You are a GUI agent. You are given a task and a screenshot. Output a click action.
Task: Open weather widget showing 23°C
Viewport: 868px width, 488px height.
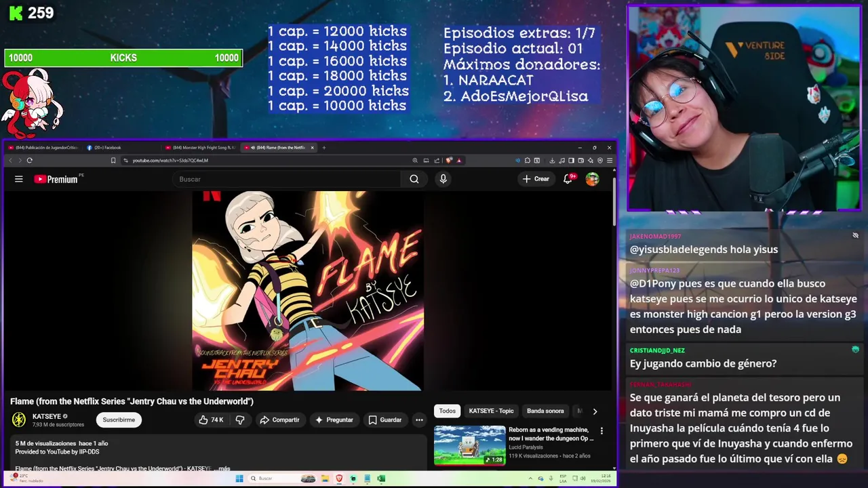coord(27,479)
